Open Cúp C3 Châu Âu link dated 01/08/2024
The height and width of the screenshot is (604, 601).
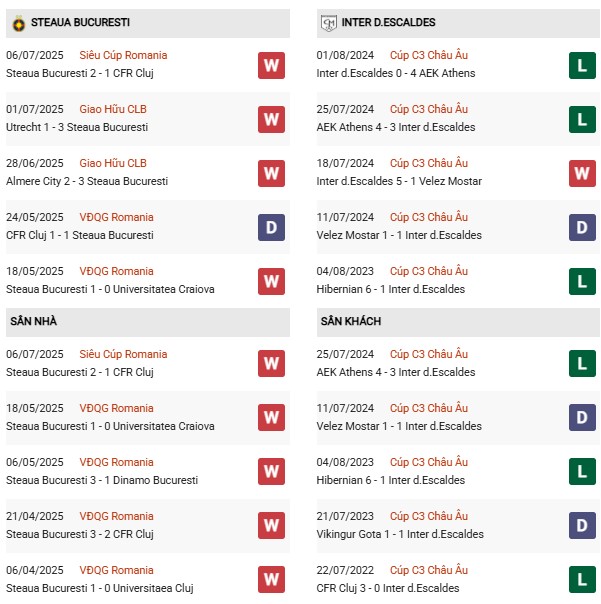click(x=429, y=55)
